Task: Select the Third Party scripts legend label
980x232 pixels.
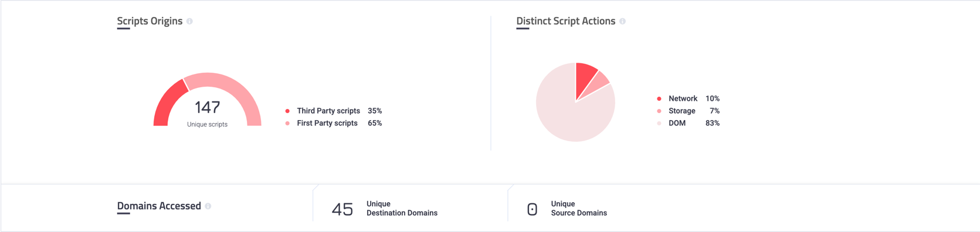Action: pyautogui.click(x=328, y=111)
